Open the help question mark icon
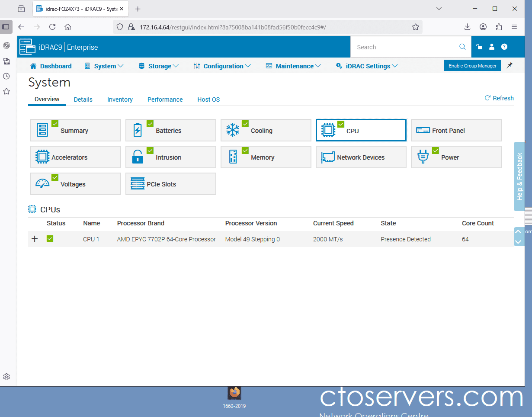The height and width of the screenshot is (417, 532). click(504, 47)
